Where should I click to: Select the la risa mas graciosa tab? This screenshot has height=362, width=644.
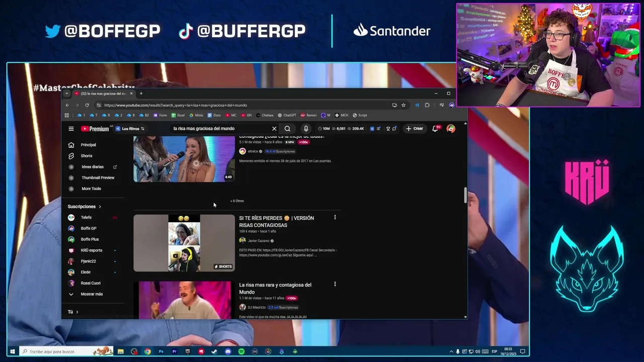point(103,94)
